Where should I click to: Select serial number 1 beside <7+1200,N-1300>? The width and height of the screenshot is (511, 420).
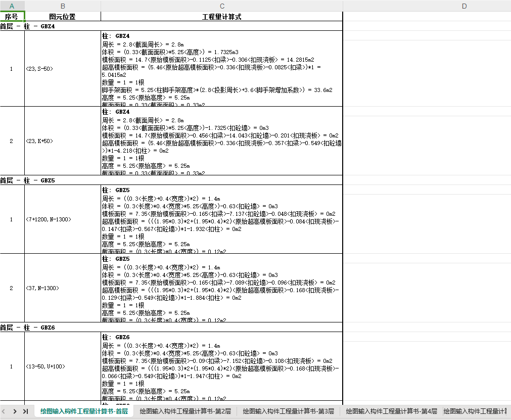coord(12,219)
